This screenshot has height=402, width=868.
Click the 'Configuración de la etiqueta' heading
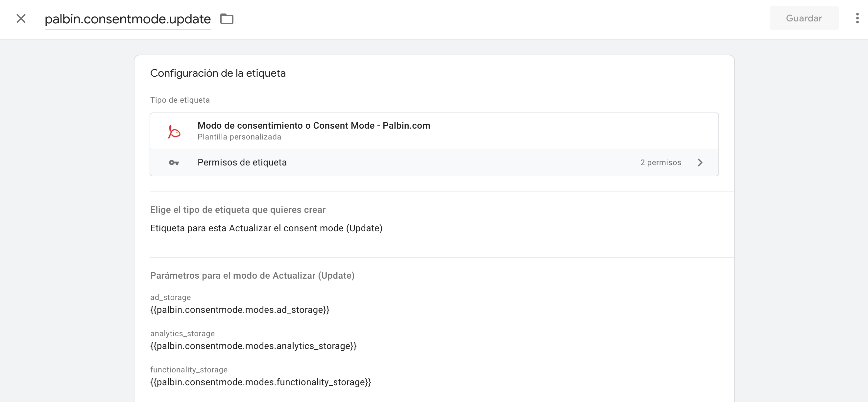(x=218, y=73)
